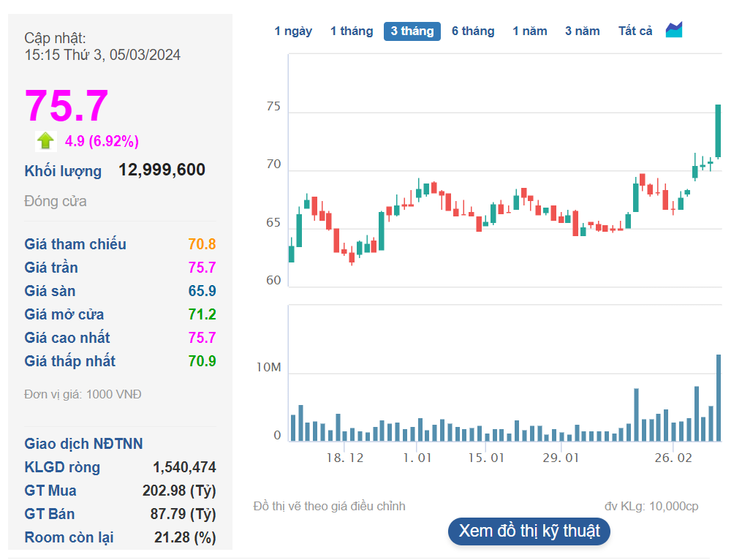742x560 pixels.
Task: Select the 3 năm time range
Action: tap(583, 31)
